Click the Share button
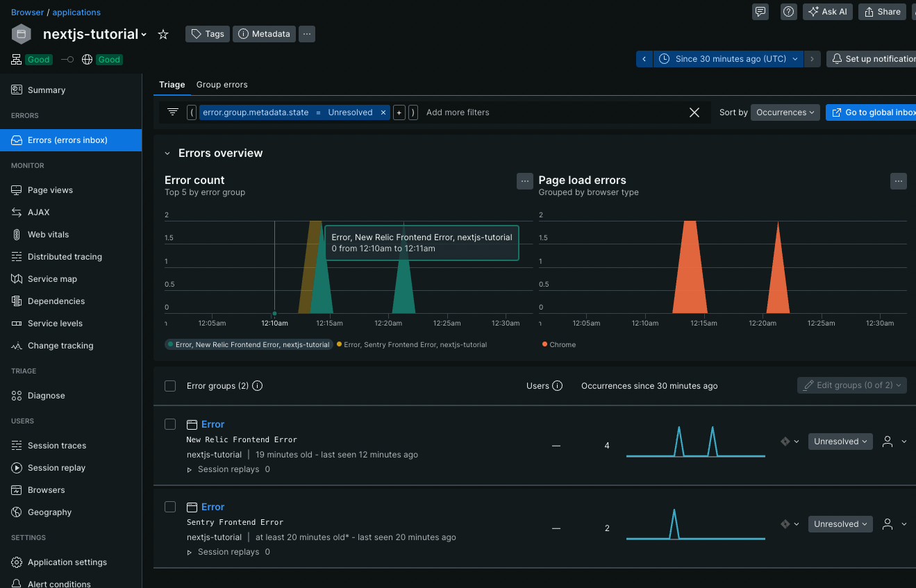This screenshot has height=588, width=916. coord(883,12)
